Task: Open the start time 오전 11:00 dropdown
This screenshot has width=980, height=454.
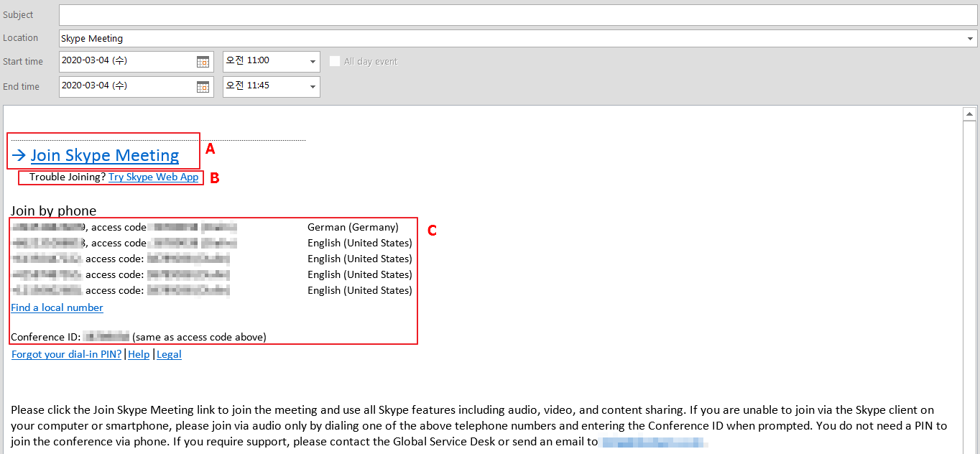Action: 313,62
